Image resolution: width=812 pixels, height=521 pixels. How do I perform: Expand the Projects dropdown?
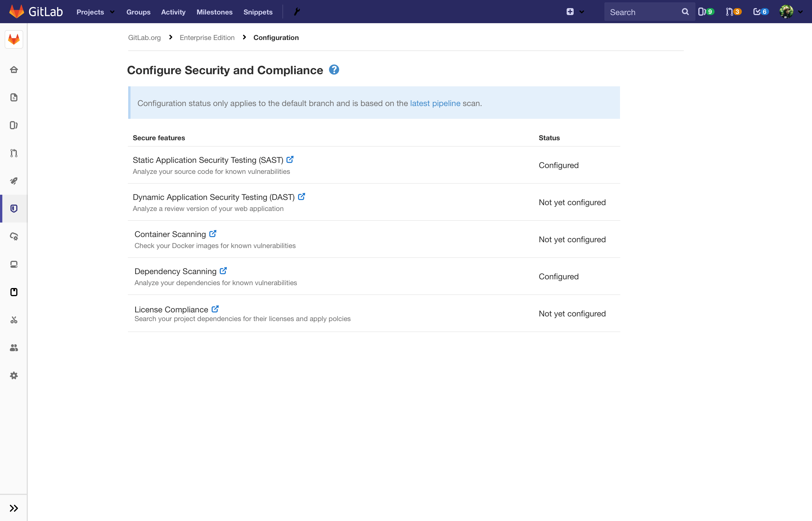95,12
